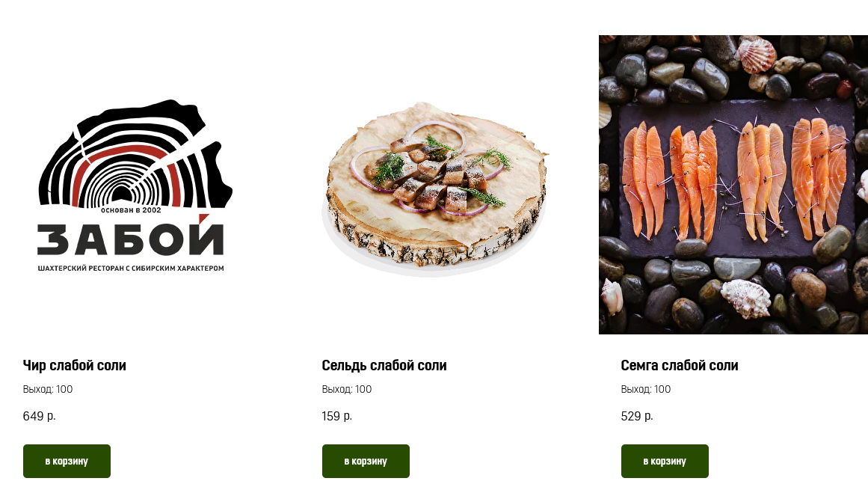Click the 'основан в 2002' logo text
The height and width of the screenshot is (493, 868).
(x=131, y=210)
